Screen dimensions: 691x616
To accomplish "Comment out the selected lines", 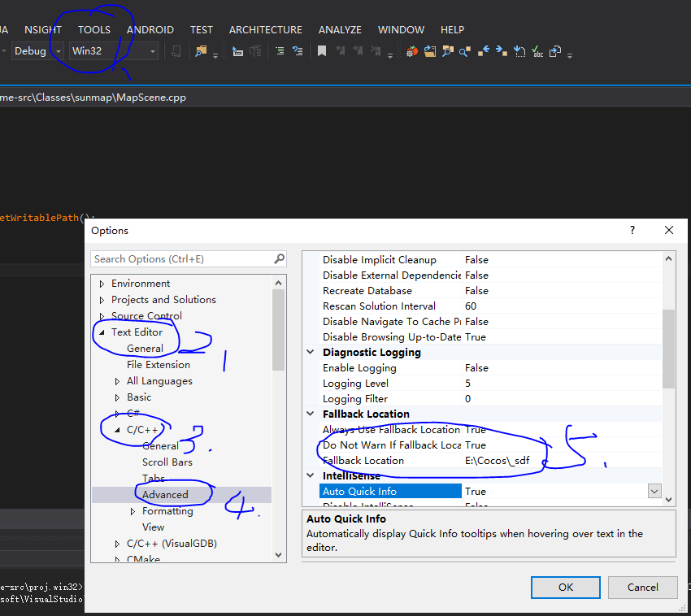I will pos(280,51).
